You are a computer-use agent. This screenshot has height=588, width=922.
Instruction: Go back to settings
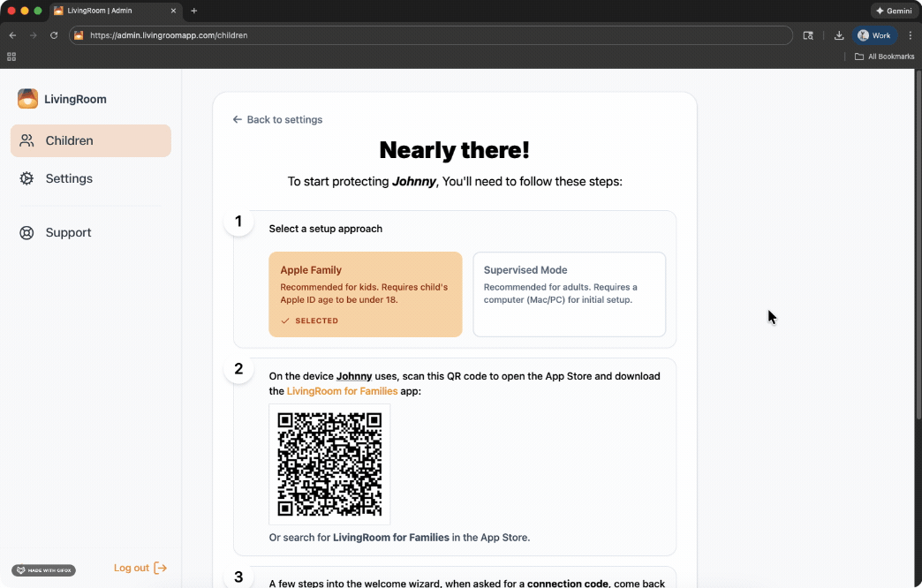[x=277, y=119]
